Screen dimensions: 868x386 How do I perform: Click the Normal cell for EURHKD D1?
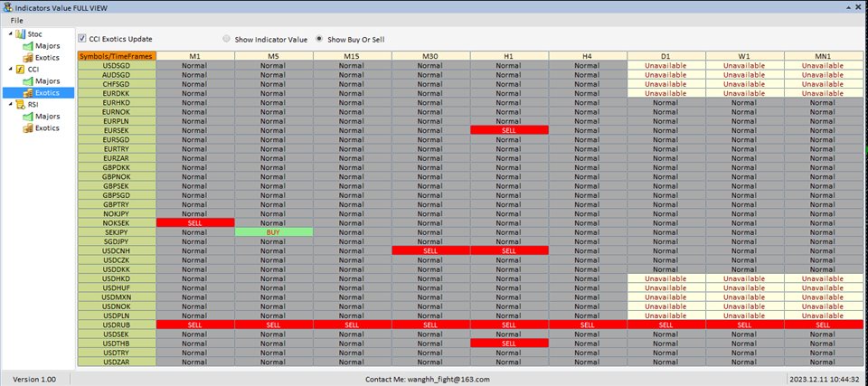pos(666,102)
